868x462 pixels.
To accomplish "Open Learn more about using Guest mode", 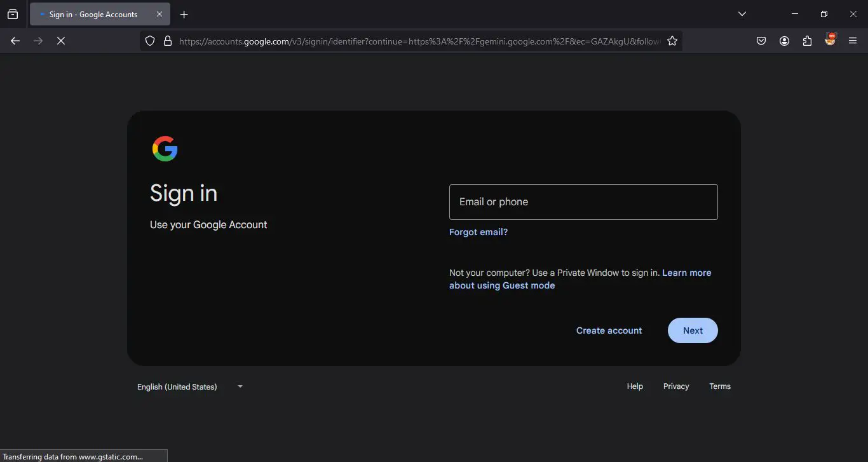I will (x=580, y=279).
